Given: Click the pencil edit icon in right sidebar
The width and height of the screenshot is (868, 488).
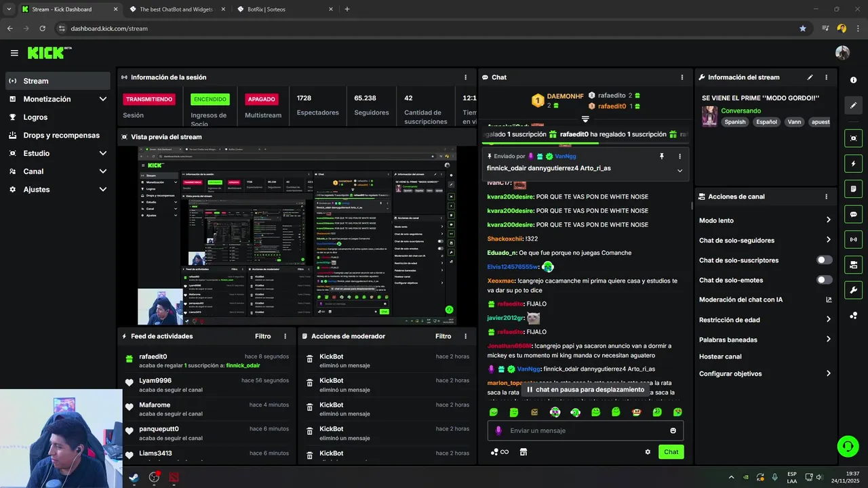Looking at the screenshot, I should [853, 105].
